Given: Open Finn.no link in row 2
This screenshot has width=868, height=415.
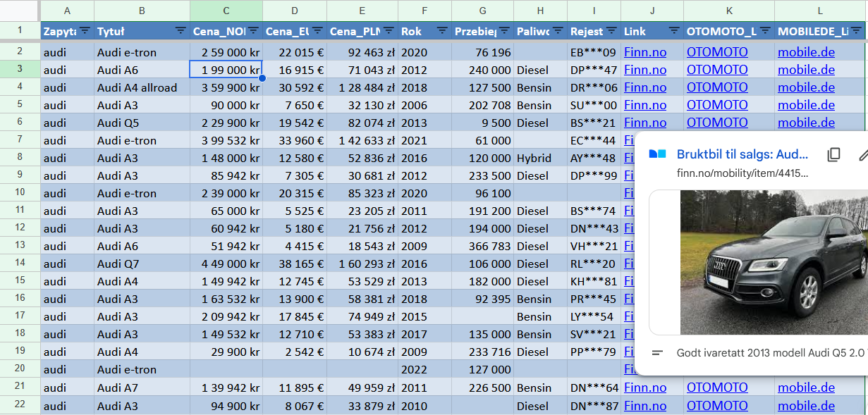Looking at the screenshot, I should coord(644,52).
